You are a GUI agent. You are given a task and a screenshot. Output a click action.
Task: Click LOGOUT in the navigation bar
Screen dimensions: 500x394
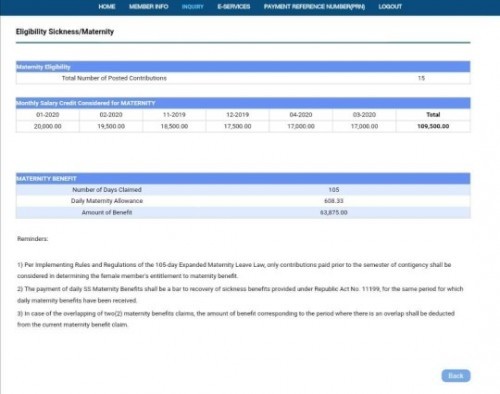[x=390, y=7]
